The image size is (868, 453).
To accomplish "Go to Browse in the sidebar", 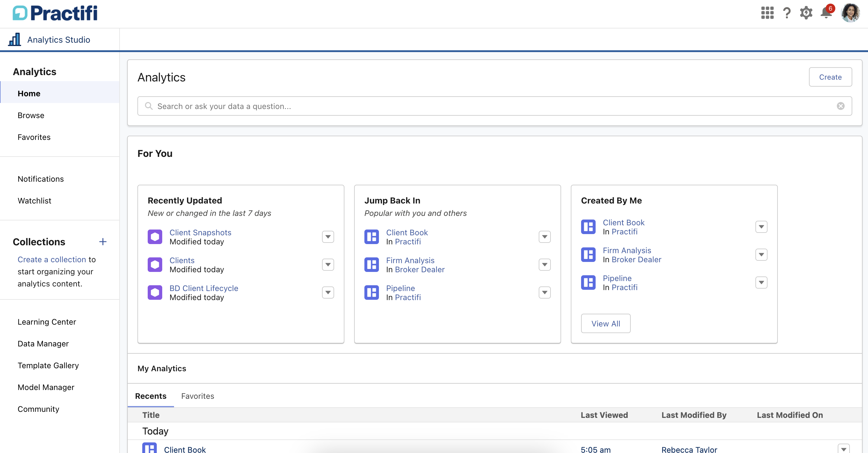I will point(31,115).
